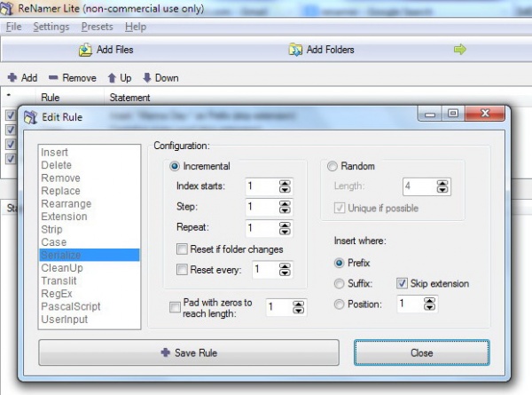This screenshot has height=395, width=532.
Task: Select Case rule type
Action: point(90,242)
